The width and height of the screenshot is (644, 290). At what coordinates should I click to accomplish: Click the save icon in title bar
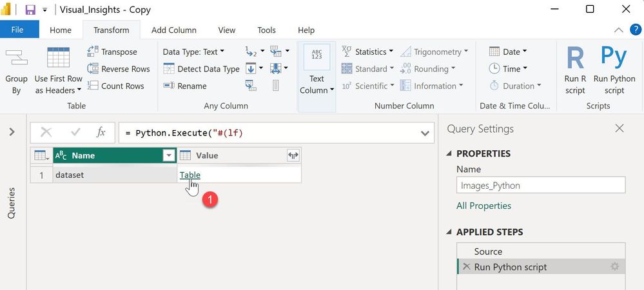tap(30, 10)
